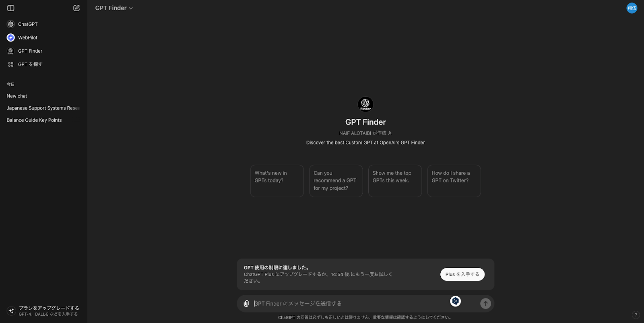Screen dimensions: 644x323
Task: Select the four-dots grid icon for exploring GPTs
Action: tap(11, 64)
